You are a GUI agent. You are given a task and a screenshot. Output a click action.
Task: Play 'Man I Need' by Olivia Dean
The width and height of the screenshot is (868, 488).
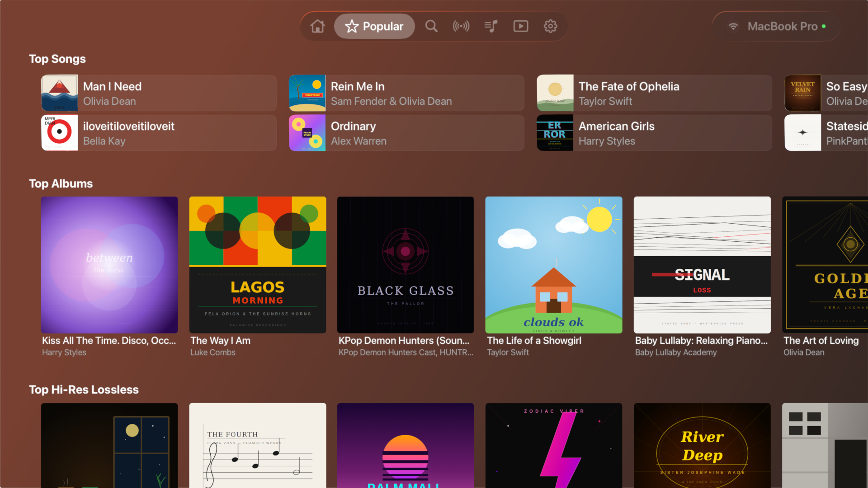[158, 93]
